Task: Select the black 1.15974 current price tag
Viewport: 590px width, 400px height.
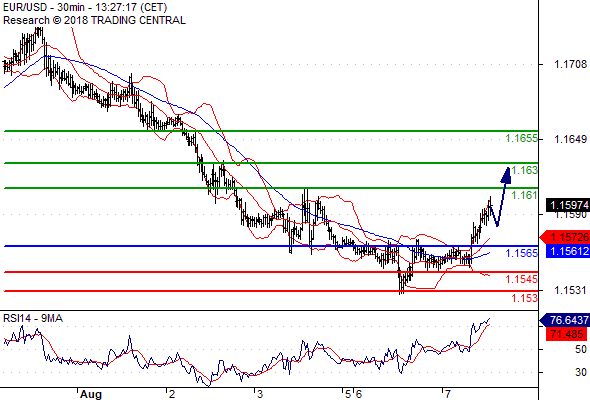Action: [568, 205]
